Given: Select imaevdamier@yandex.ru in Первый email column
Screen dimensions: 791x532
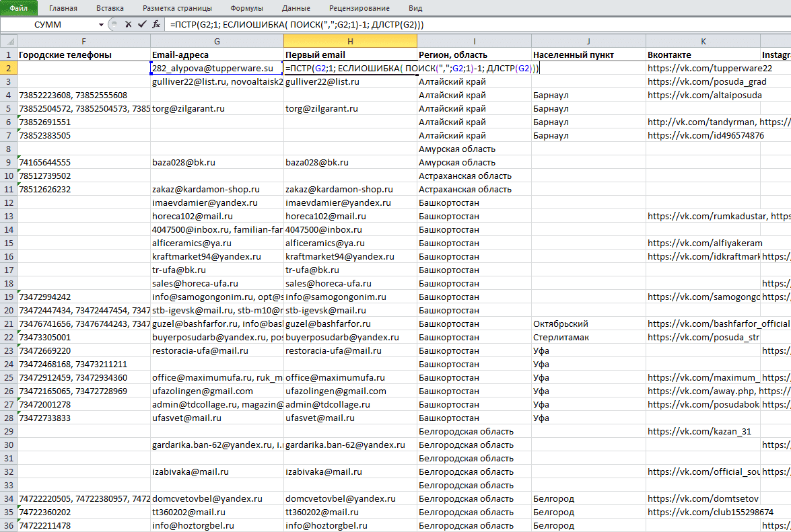Looking at the screenshot, I should click(350, 202).
